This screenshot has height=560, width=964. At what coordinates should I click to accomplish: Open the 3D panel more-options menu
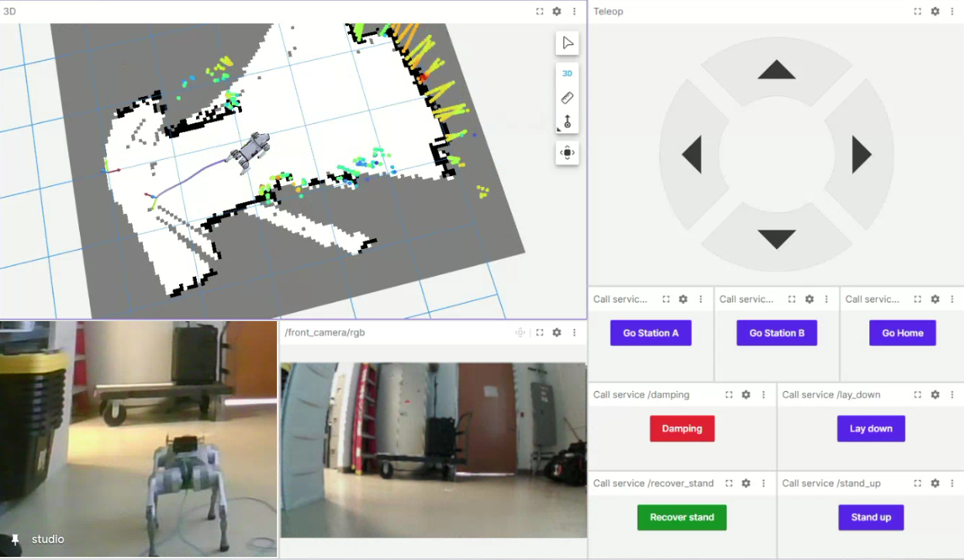coord(574,12)
